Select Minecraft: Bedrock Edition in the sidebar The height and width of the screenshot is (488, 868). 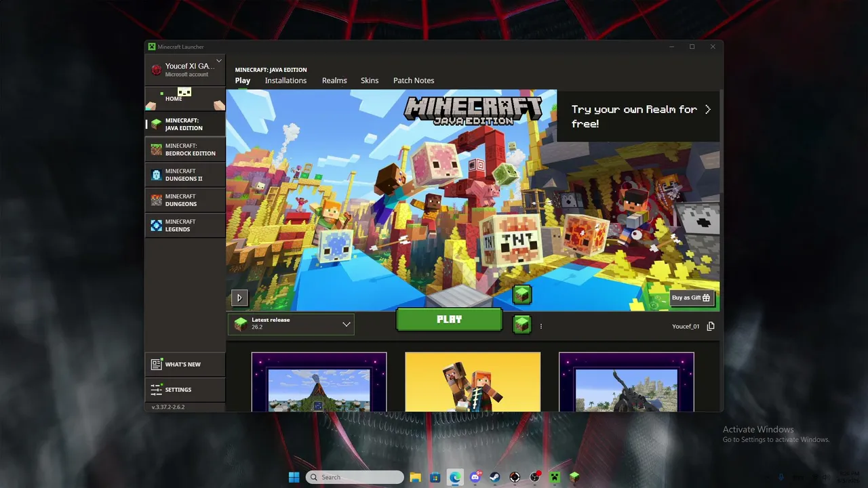pyautogui.click(x=185, y=149)
